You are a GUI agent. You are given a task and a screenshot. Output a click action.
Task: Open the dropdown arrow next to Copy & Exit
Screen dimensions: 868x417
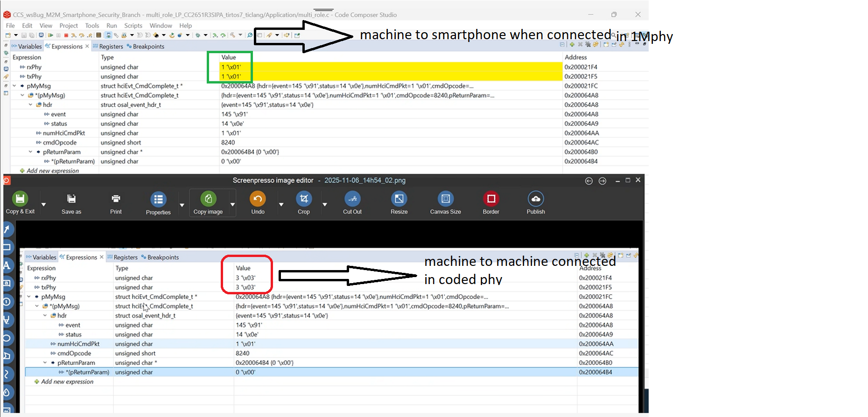coord(43,204)
